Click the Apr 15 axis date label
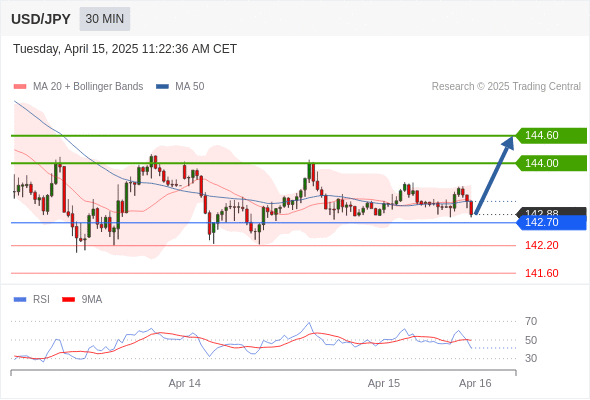 (384, 383)
